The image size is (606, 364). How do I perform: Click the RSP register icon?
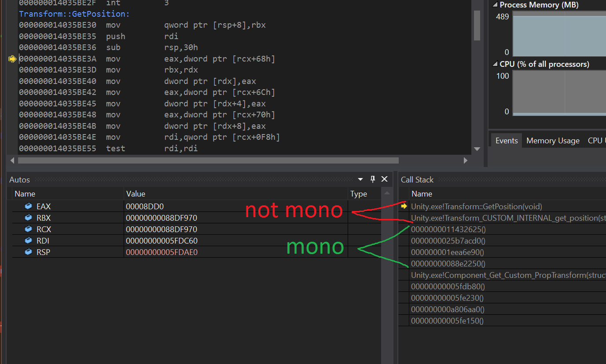28,251
